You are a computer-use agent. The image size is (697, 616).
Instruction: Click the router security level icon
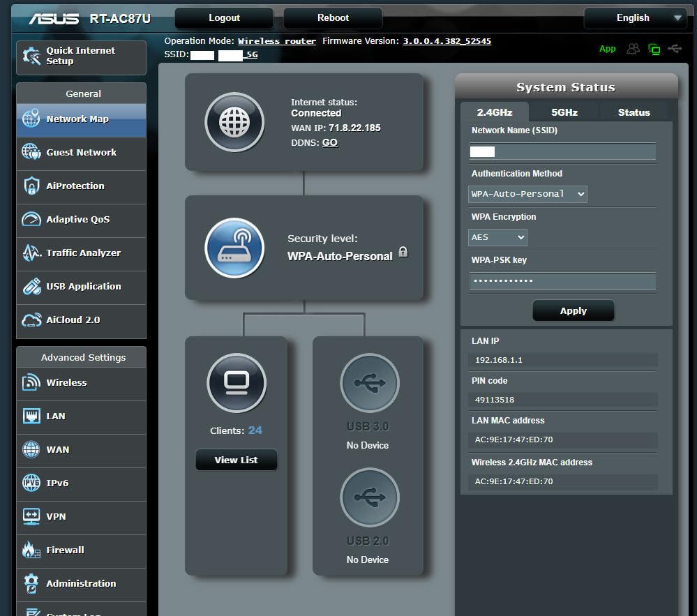point(234,248)
